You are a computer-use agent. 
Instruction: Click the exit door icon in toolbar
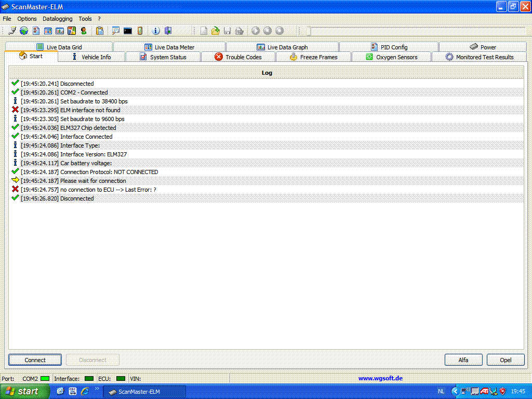click(x=168, y=31)
